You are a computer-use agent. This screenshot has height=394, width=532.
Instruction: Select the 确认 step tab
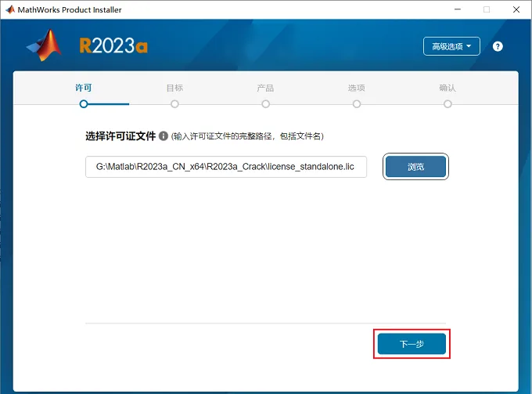[448, 88]
